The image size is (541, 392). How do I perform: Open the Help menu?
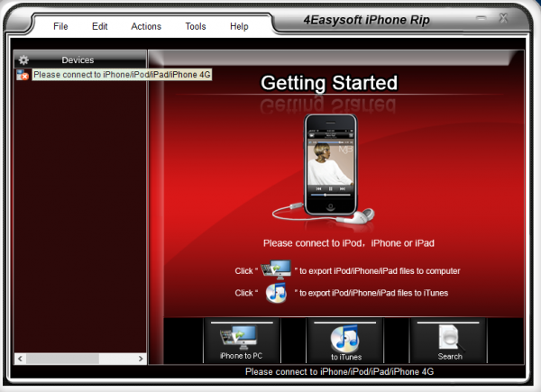click(x=239, y=26)
